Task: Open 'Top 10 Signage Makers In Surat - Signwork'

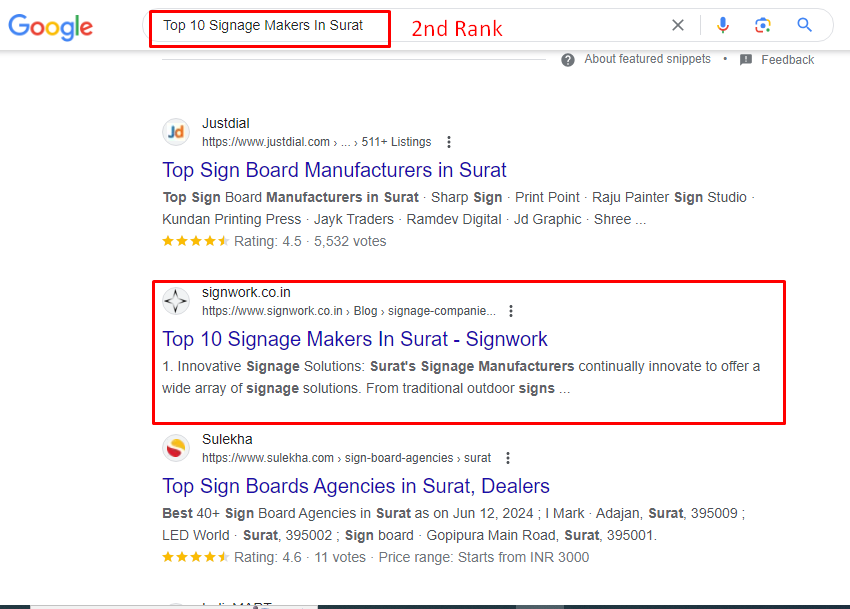Action: (x=355, y=339)
